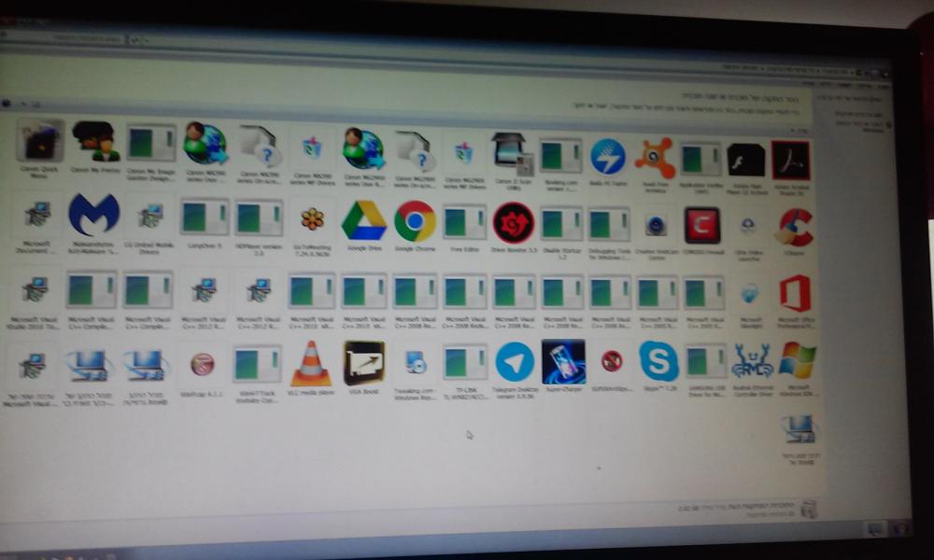The height and width of the screenshot is (560, 934).
Task: Select the Super-Charger hourglass icon
Action: 563,362
